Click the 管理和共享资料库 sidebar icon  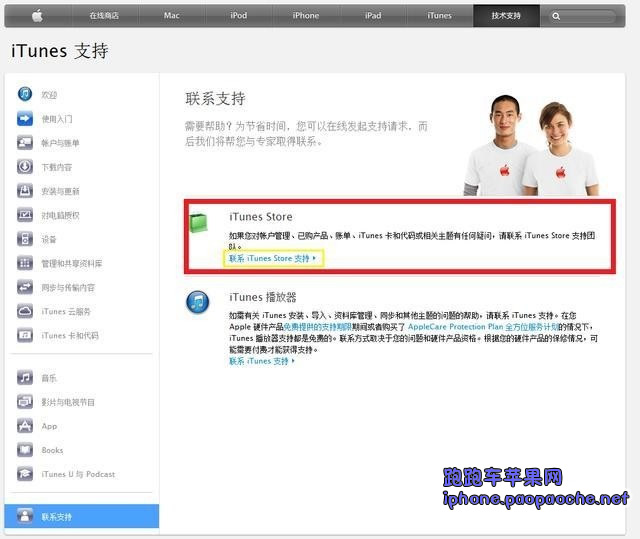click(x=25, y=263)
